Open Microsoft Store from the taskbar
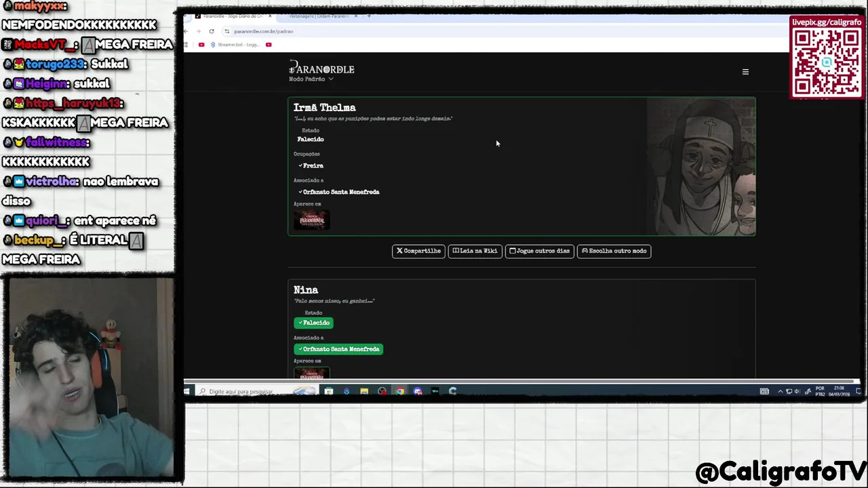 click(329, 391)
